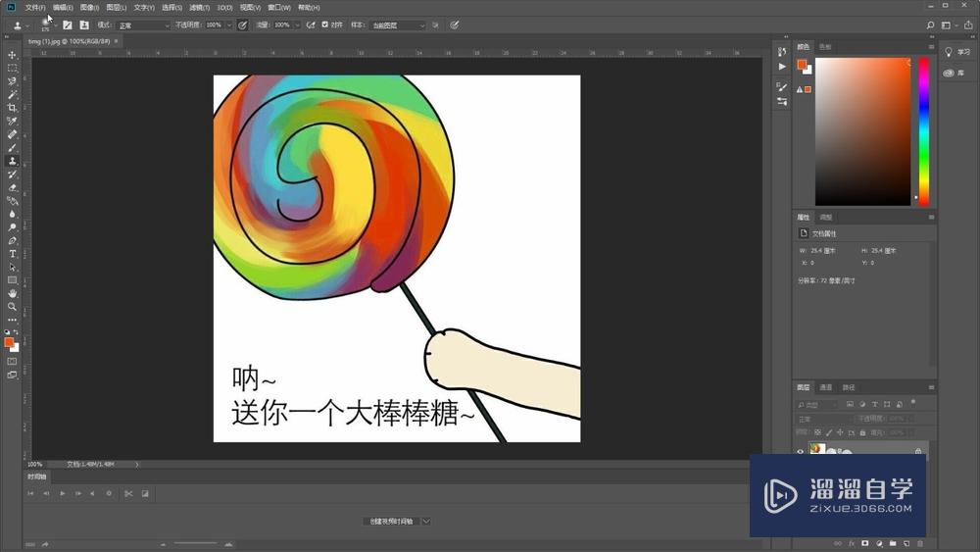Open the blend Mode dropdown in options bar

tap(143, 25)
